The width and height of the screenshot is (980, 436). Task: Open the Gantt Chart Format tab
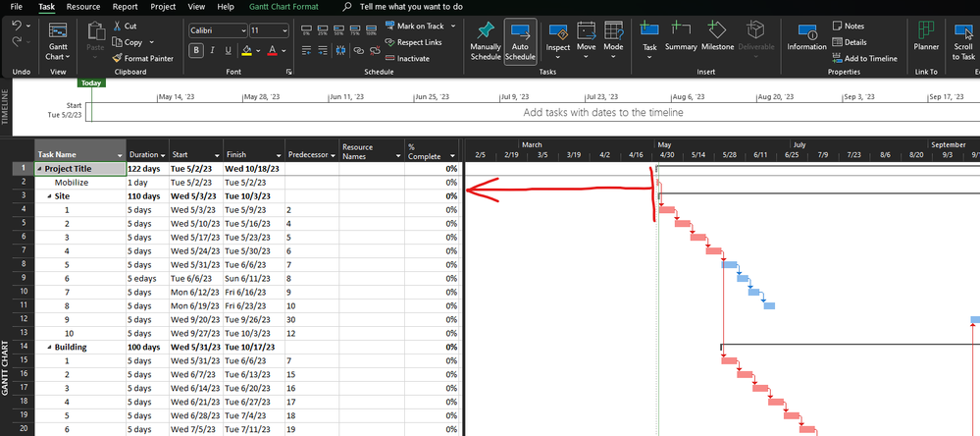pyautogui.click(x=284, y=7)
